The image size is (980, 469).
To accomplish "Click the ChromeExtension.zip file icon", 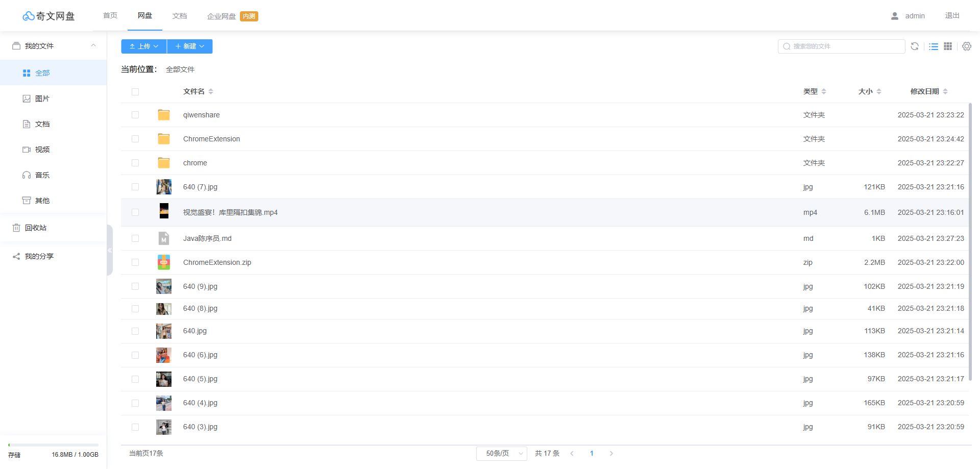I will [x=164, y=262].
